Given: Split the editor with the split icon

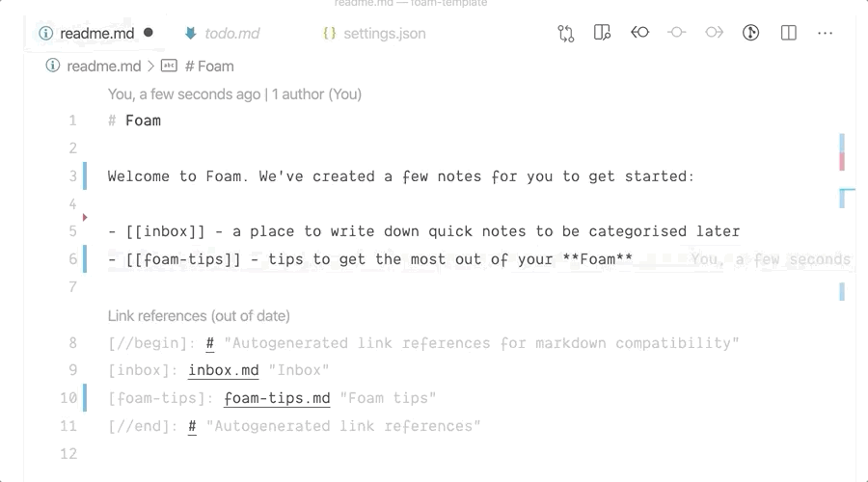Looking at the screenshot, I should [x=789, y=33].
